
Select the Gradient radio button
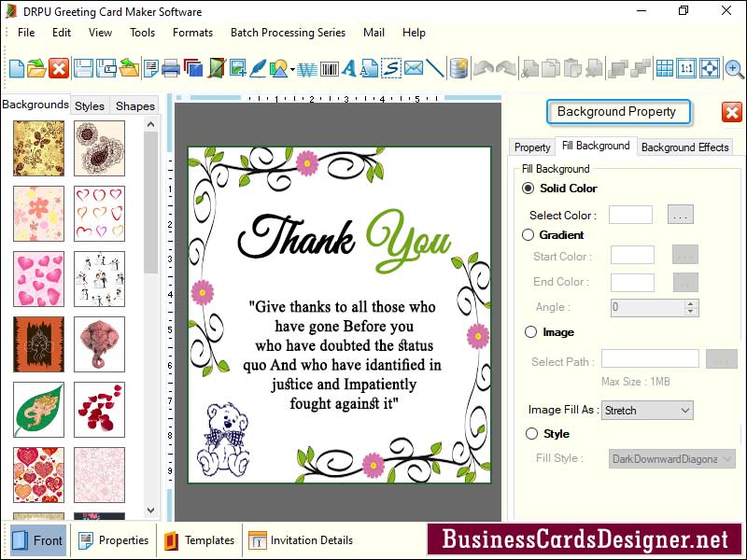[529, 235]
